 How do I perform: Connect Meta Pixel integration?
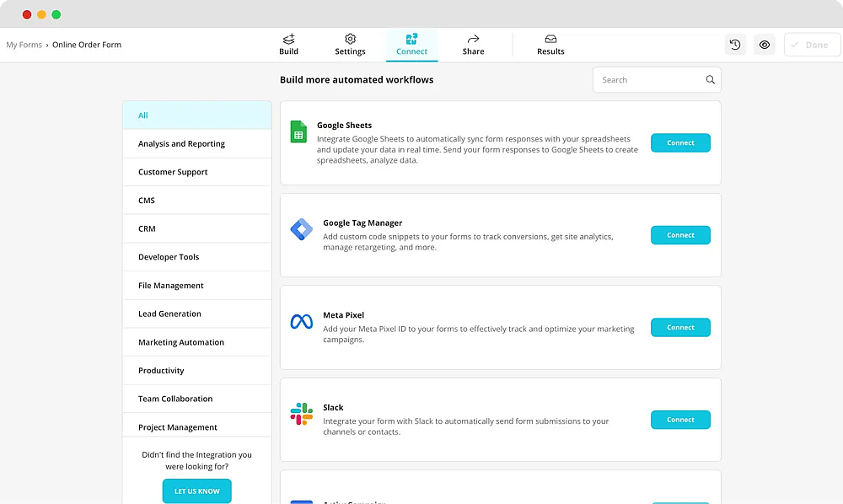coord(680,327)
